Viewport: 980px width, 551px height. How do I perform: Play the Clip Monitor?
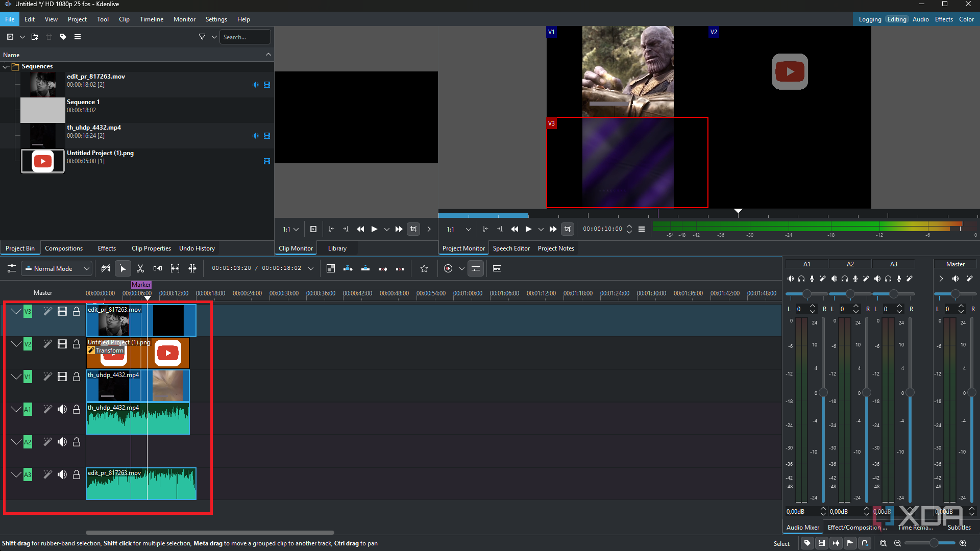pyautogui.click(x=374, y=229)
